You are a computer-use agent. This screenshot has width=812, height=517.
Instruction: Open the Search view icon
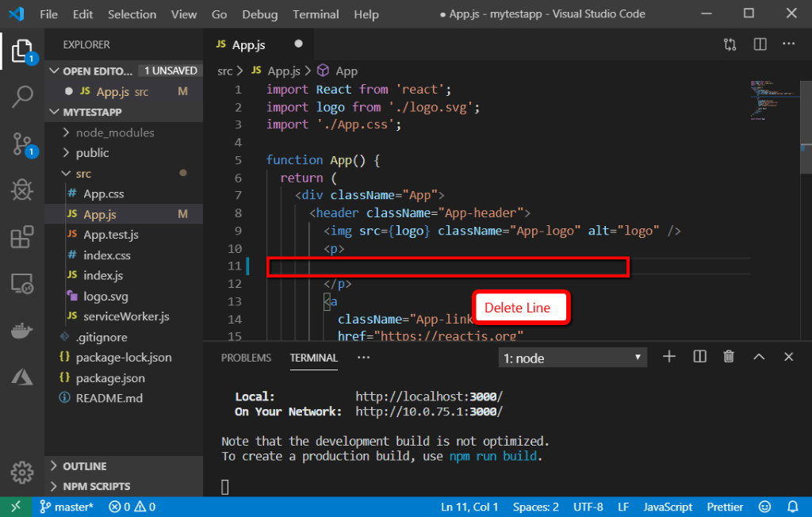[22, 97]
